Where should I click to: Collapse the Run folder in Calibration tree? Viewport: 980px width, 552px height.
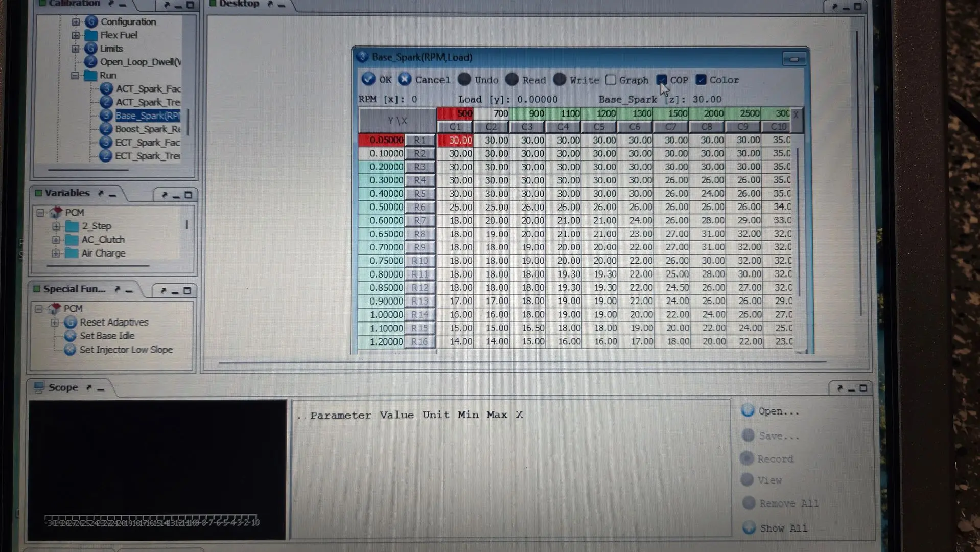pos(75,75)
